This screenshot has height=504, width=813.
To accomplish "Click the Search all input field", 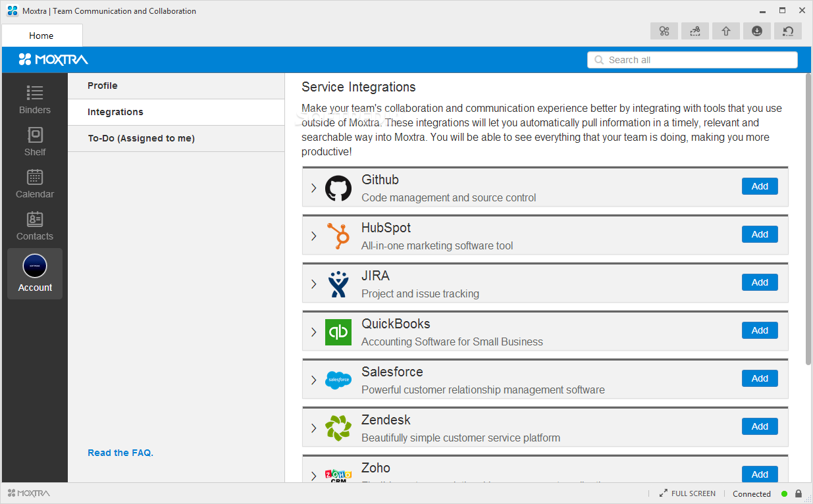I will tap(693, 60).
